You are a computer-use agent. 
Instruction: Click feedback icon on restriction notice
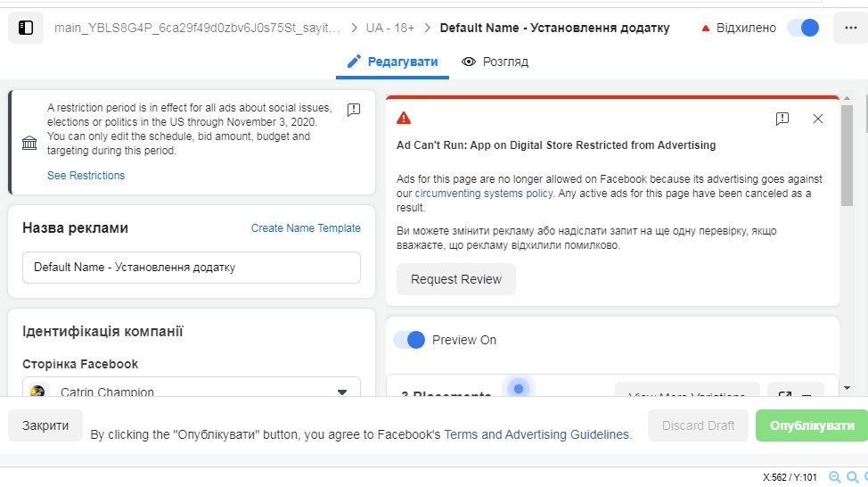(x=354, y=110)
